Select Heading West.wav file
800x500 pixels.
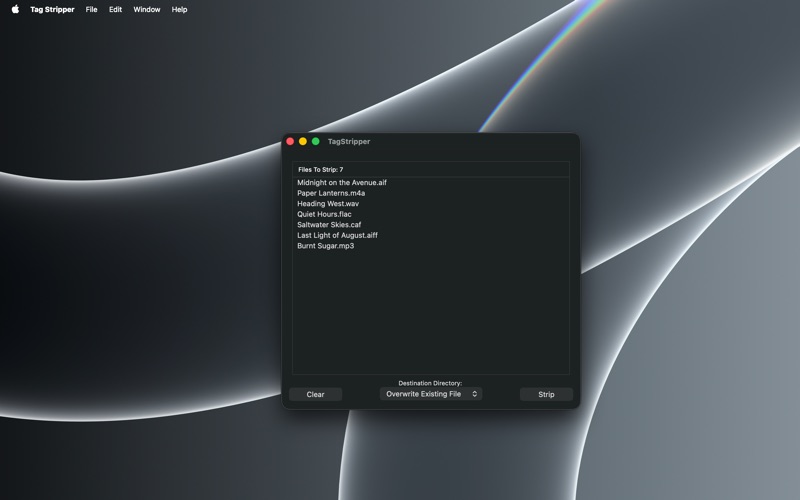pyautogui.click(x=431, y=204)
